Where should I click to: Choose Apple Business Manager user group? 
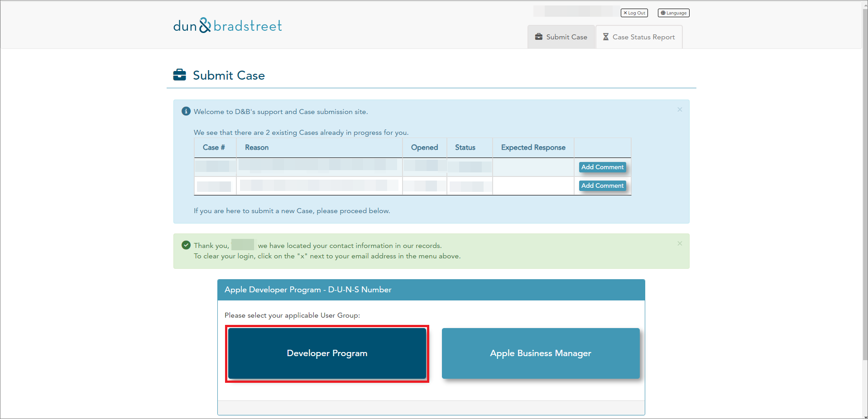(541, 353)
